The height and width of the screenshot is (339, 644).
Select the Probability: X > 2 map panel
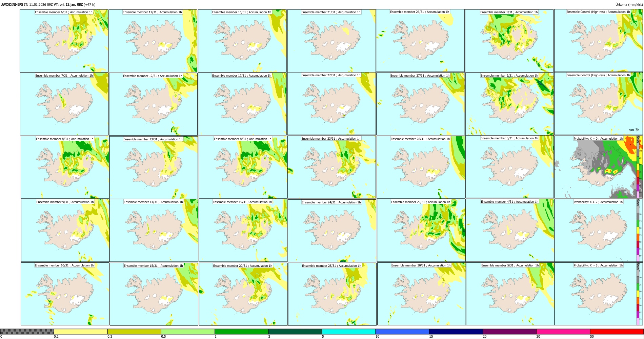599,230
